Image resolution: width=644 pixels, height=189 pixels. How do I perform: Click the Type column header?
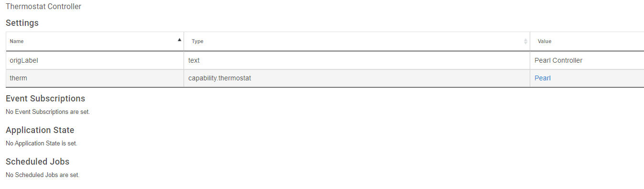point(357,41)
